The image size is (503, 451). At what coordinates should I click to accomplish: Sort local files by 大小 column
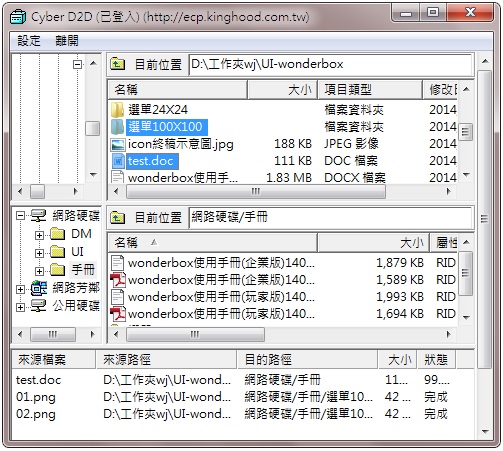point(283,90)
